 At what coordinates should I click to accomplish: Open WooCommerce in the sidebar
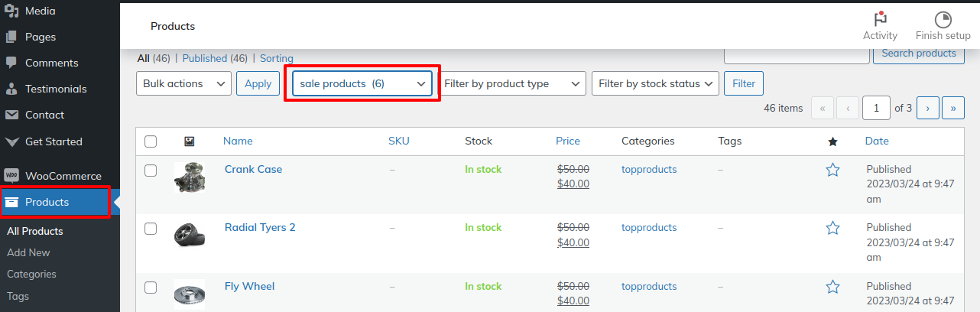pos(63,176)
